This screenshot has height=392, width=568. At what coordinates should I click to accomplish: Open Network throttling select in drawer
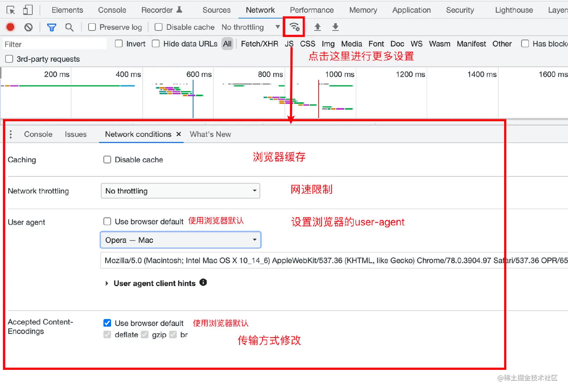(x=180, y=191)
